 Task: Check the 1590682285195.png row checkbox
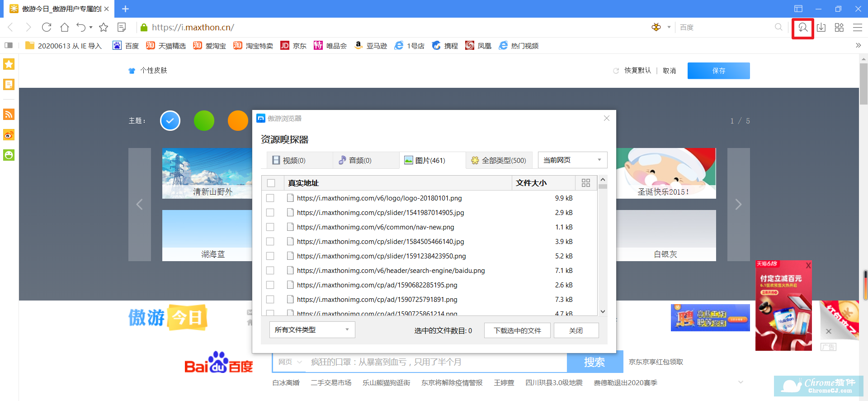270,285
